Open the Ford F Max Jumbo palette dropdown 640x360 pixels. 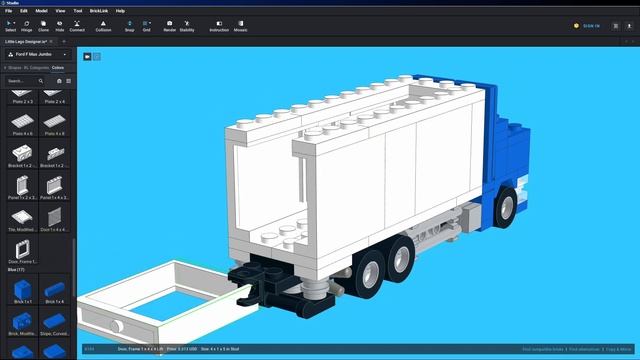38,54
